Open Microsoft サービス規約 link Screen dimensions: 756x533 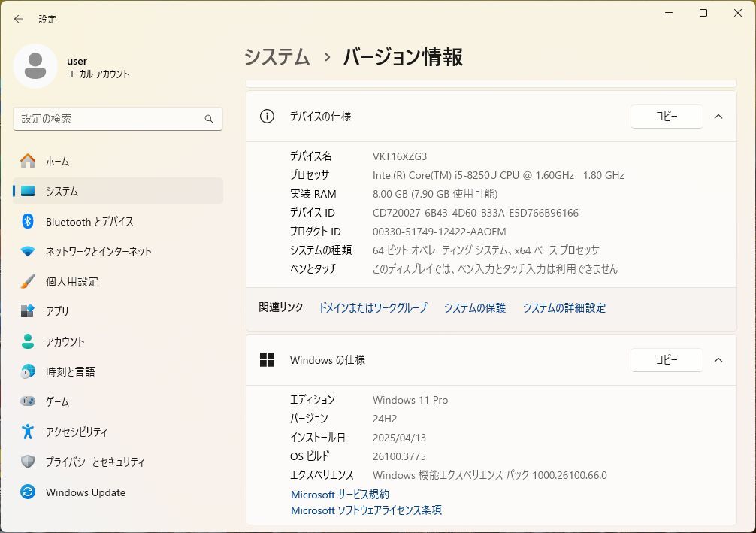(x=340, y=495)
